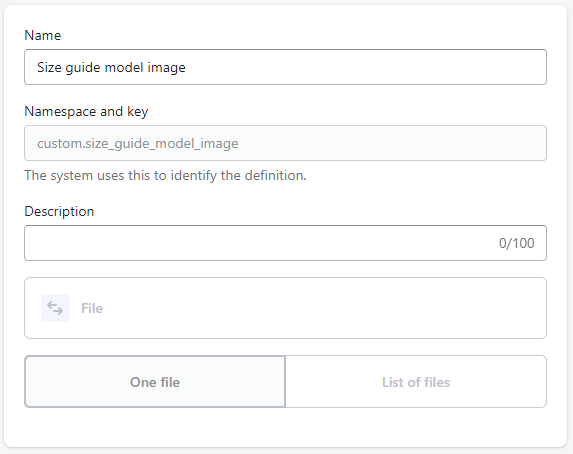Click the "Size guide model image" text

(111, 68)
